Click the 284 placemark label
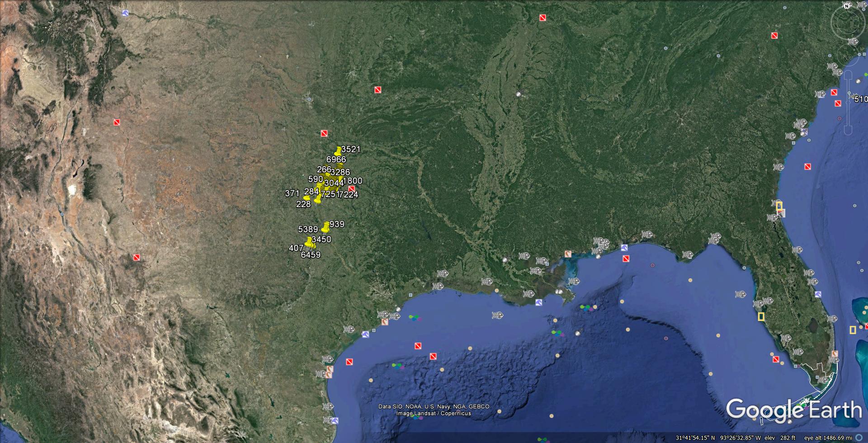This screenshot has height=443, width=868. click(311, 192)
